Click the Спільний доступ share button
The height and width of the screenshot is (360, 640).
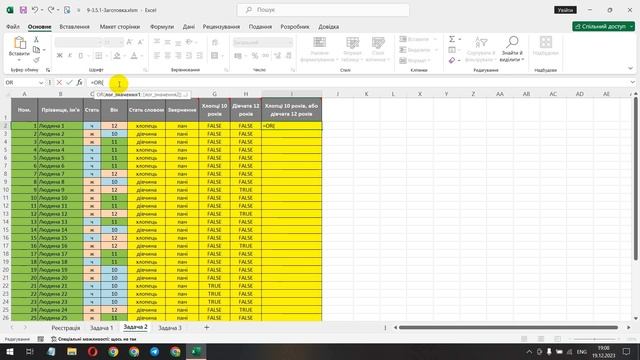click(x=603, y=27)
